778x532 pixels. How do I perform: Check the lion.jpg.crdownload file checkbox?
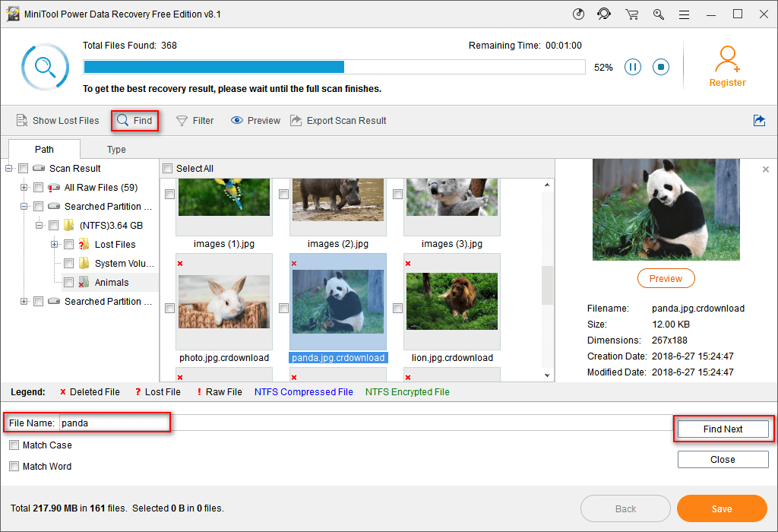tap(397, 309)
